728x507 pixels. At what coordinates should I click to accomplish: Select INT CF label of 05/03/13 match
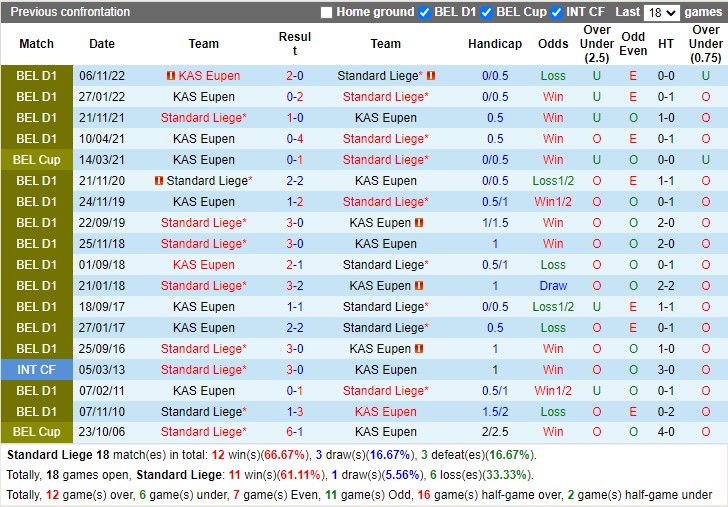tap(37, 370)
